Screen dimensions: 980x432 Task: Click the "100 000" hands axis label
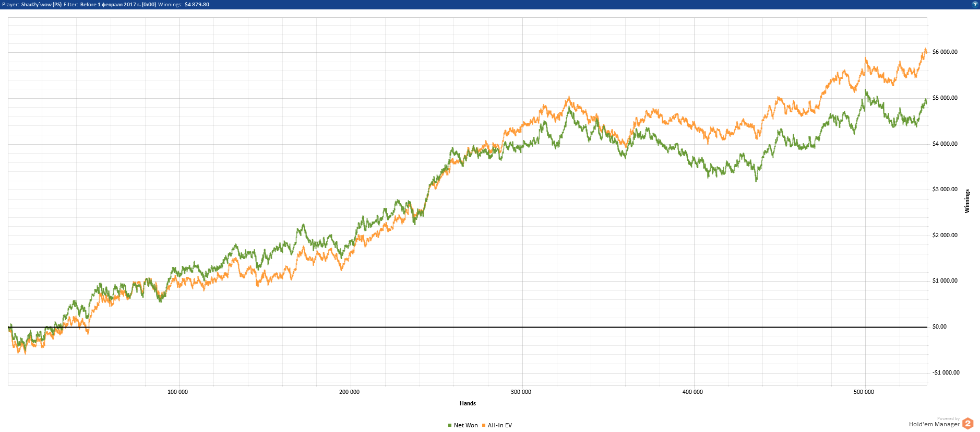pyautogui.click(x=177, y=392)
